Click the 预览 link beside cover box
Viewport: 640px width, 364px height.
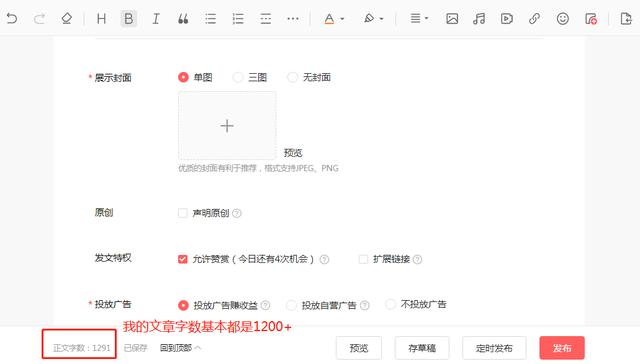point(293,153)
